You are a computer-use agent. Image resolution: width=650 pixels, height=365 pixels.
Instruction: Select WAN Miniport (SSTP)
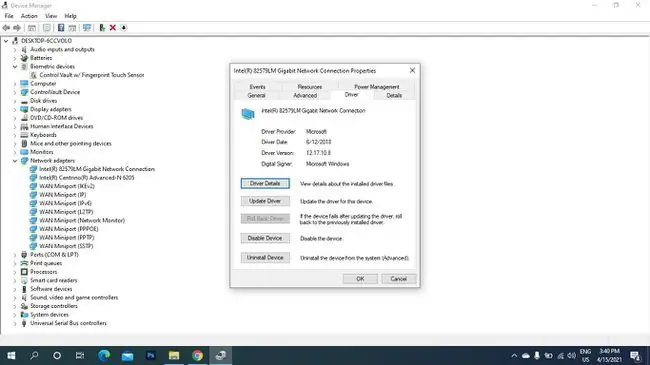click(66, 246)
